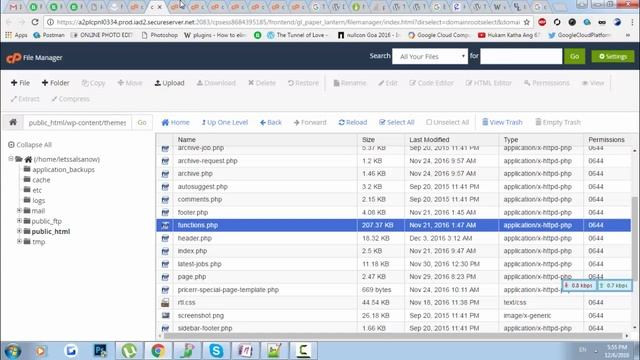Expand the mail folder in the tree

[x=19, y=210]
